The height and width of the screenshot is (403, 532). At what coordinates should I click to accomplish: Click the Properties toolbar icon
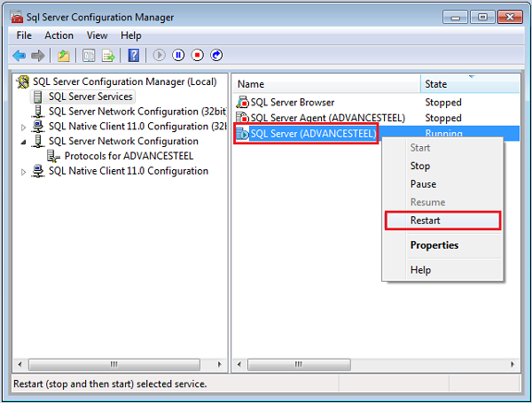coord(89,55)
